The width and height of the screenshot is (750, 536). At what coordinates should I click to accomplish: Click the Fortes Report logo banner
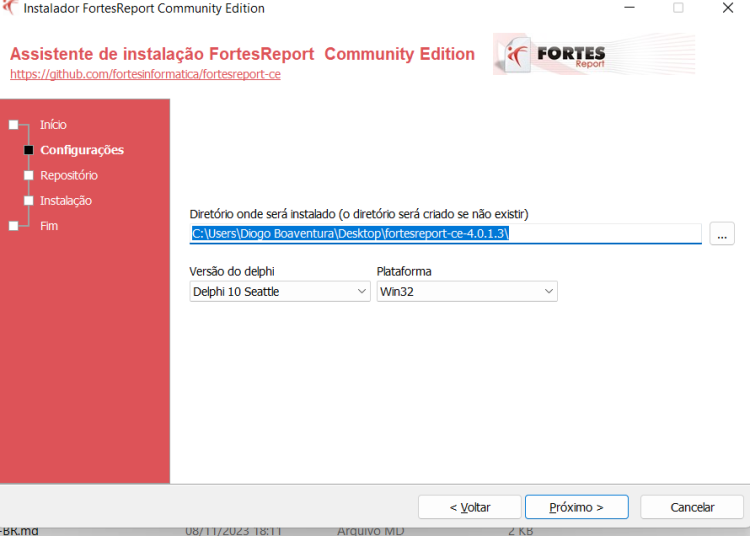click(594, 54)
